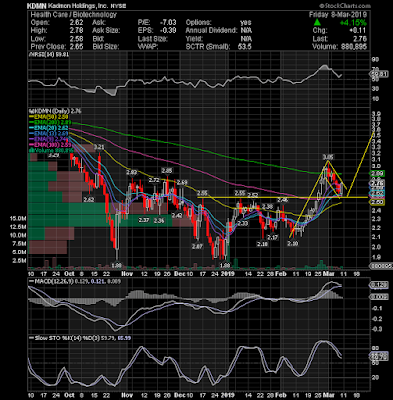The height and width of the screenshot is (400, 393).
Task: Click the EPS value -0.39
Action: click(167, 30)
